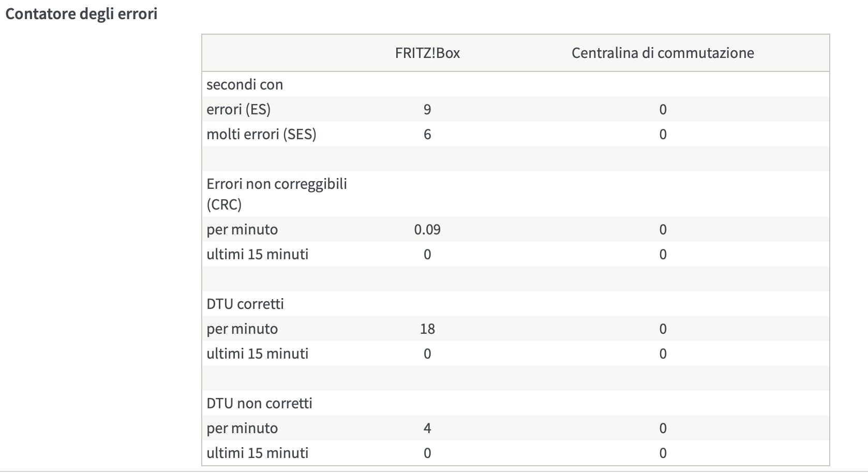This screenshot has width=868, height=473.
Task: Click the 'errori (ES)' row label
Action: [238, 109]
